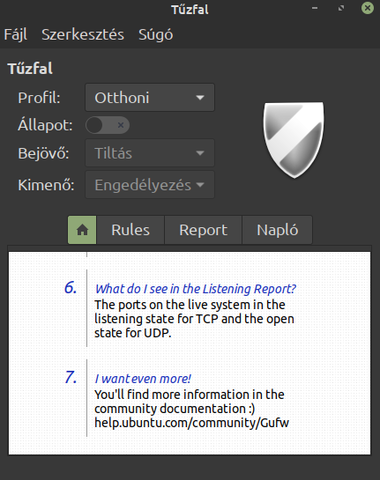Click the 'What do I see in the Listening Report?' heading
380x480 pixels.
coord(195,289)
